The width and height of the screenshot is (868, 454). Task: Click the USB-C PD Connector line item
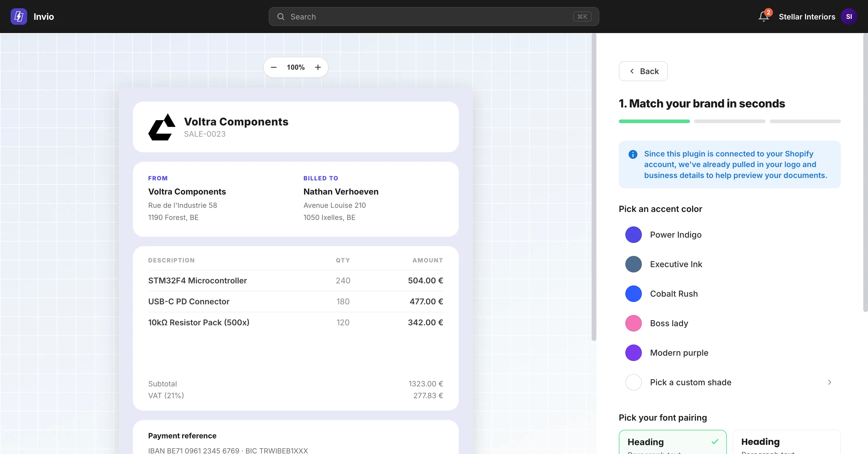189,301
